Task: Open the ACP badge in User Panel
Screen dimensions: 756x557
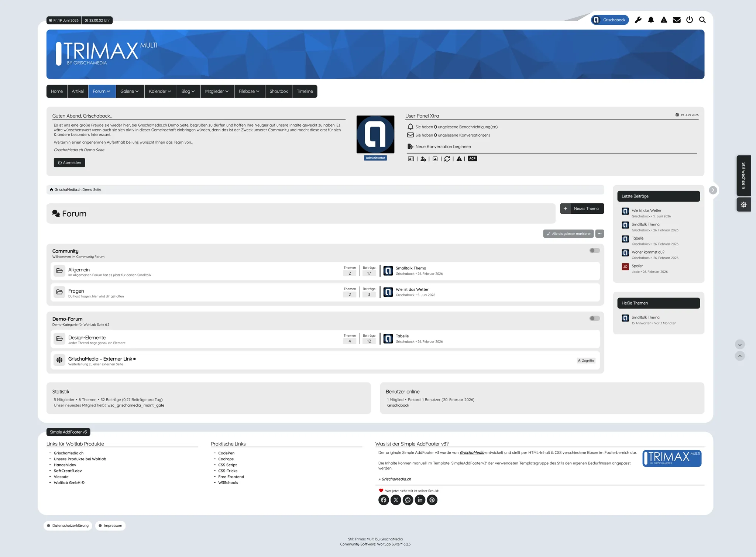Action: (x=472, y=158)
